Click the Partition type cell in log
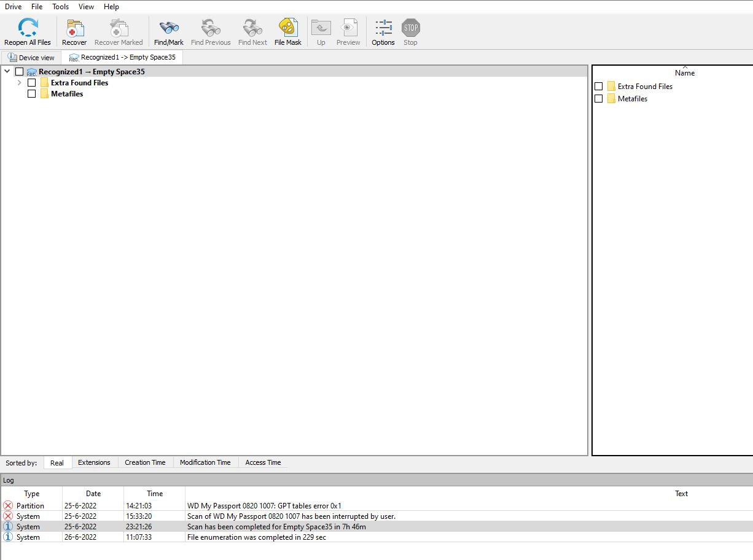Viewport: 753px width, 560px height. click(x=30, y=506)
